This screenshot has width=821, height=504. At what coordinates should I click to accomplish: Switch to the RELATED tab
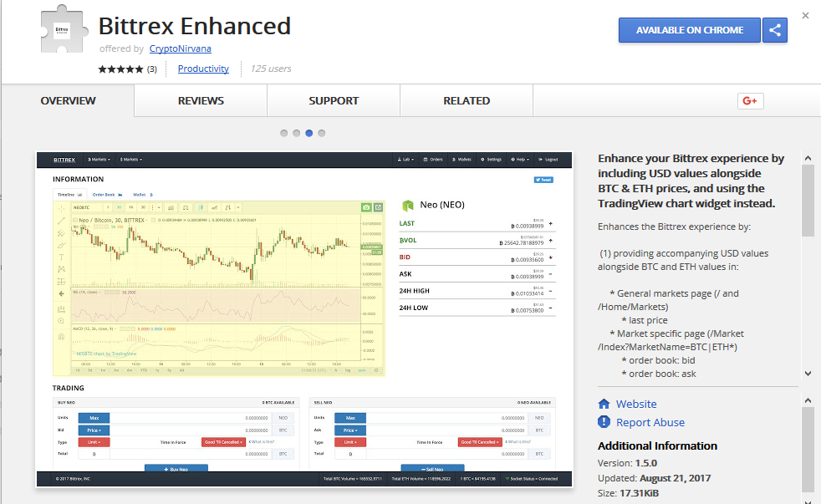coord(467,100)
